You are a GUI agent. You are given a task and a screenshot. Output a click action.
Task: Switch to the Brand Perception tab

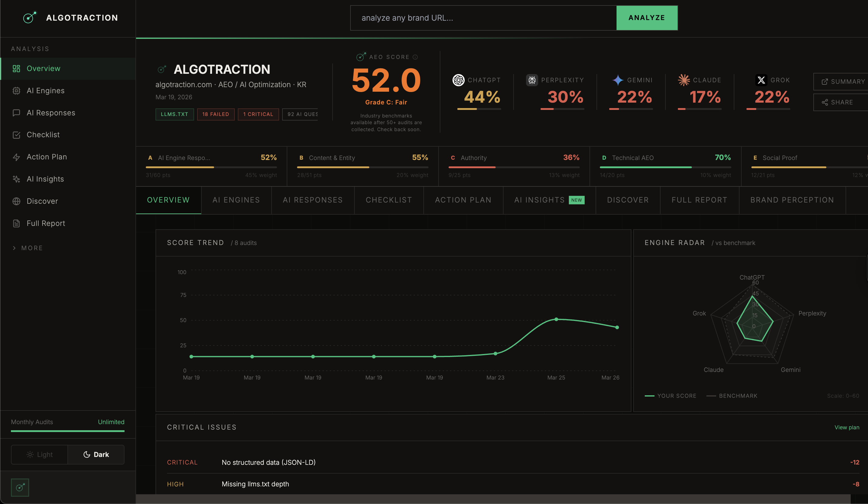(x=792, y=200)
